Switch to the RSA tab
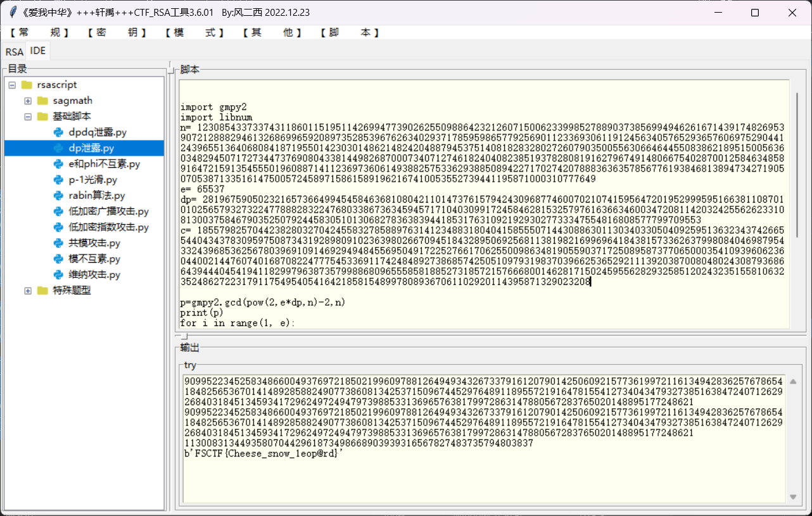Image resolution: width=812 pixels, height=516 pixels. [14, 52]
